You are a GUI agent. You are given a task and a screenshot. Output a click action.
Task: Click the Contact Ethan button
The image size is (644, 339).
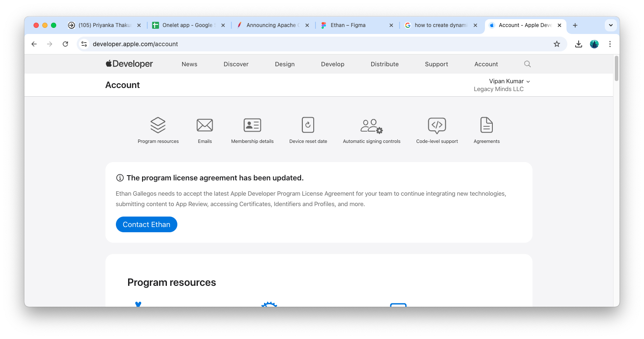[146, 224]
